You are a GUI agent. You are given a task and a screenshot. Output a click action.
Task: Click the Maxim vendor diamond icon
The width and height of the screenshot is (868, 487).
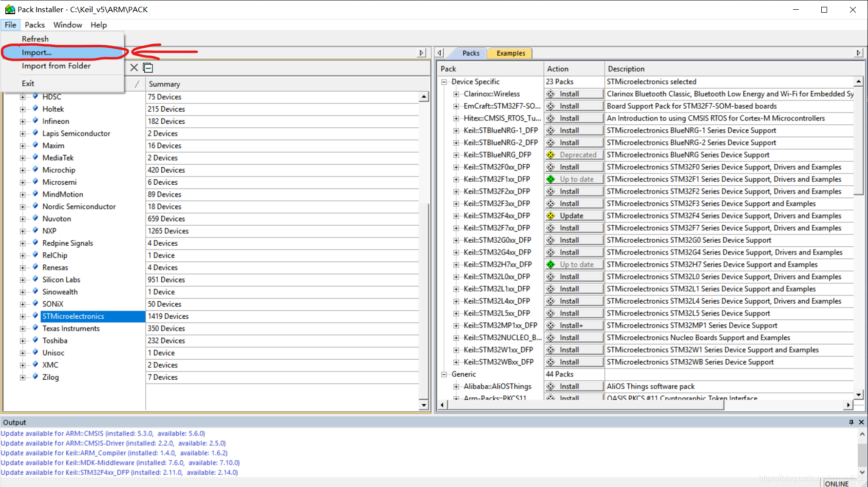coord(35,145)
